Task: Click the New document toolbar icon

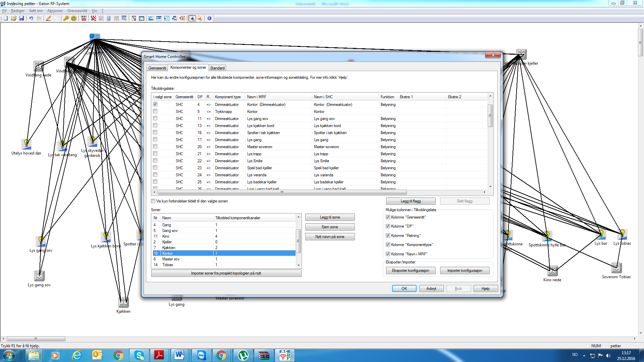Action: click(6, 18)
